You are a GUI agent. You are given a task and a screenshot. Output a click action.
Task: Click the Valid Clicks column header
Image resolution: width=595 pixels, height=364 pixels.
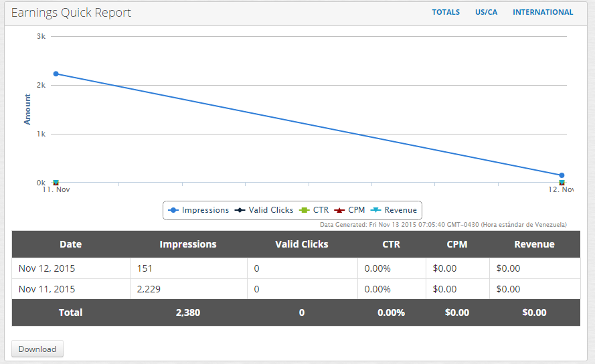[302, 244]
